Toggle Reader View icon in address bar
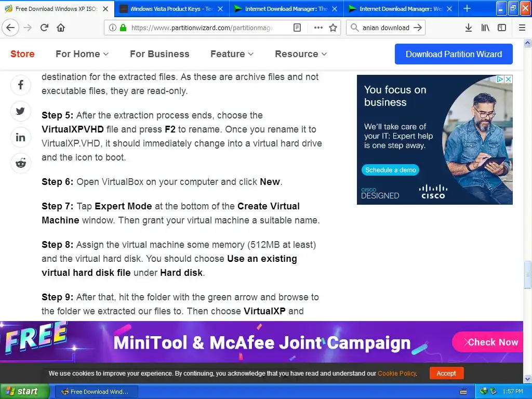The width and height of the screenshot is (532, 399). pyautogui.click(x=297, y=28)
